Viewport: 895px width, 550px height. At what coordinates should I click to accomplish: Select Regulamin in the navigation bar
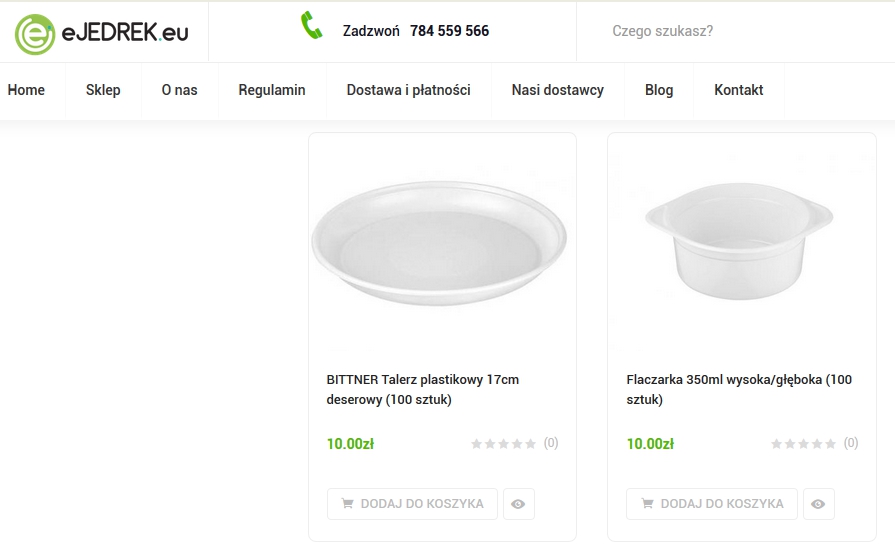pos(272,90)
